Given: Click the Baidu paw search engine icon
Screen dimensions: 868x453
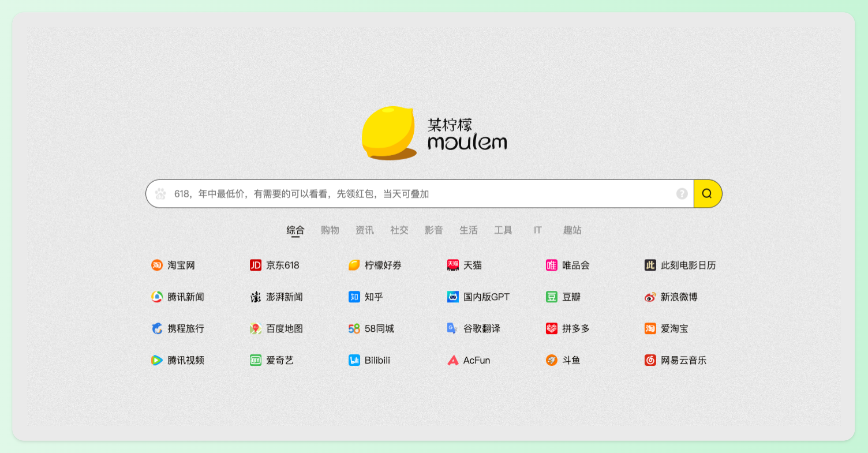Looking at the screenshot, I should pyautogui.click(x=160, y=194).
